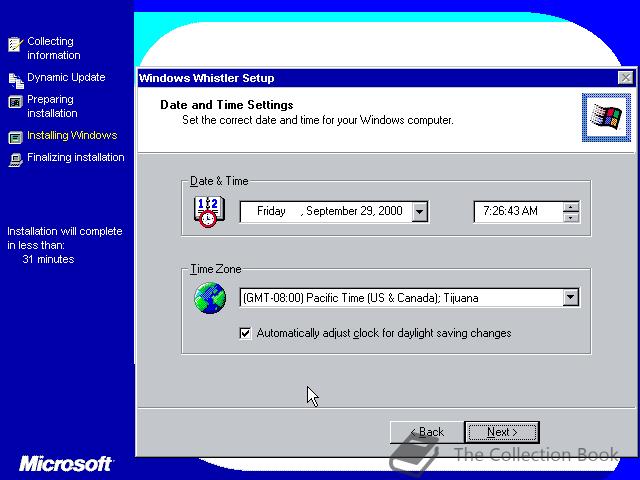Click the Preparing installation label

pyautogui.click(x=52, y=106)
